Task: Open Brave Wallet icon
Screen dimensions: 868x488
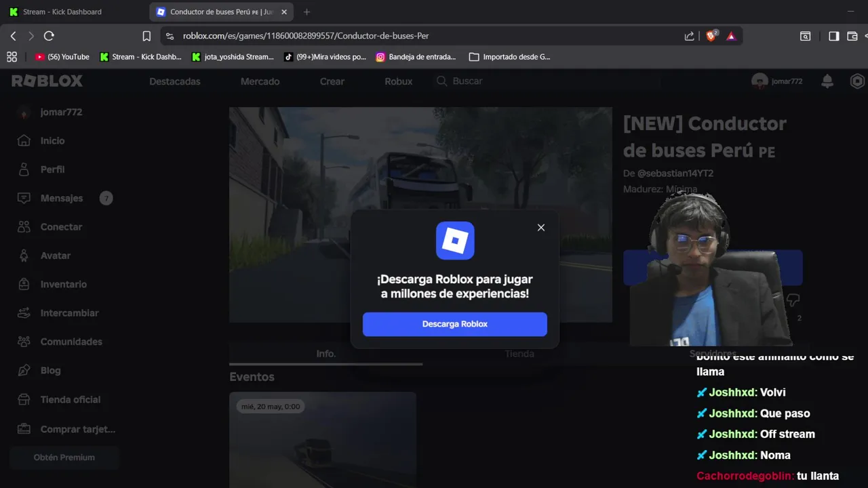Action: [x=852, y=36]
